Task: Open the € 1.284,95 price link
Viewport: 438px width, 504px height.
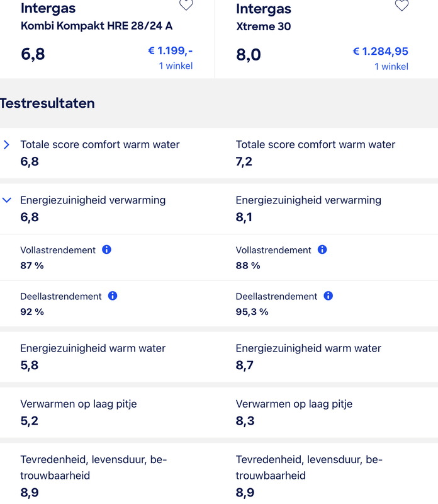Action: click(x=380, y=51)
